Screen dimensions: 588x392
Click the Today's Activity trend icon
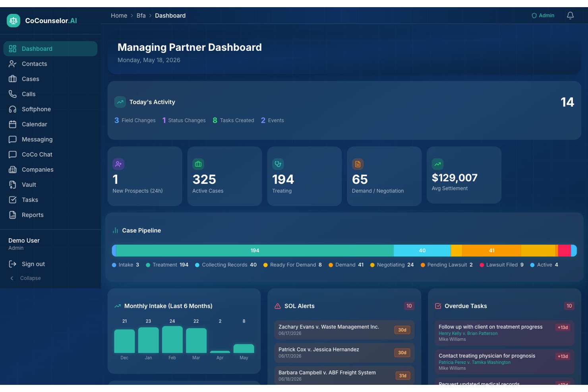tap(120, 102)
